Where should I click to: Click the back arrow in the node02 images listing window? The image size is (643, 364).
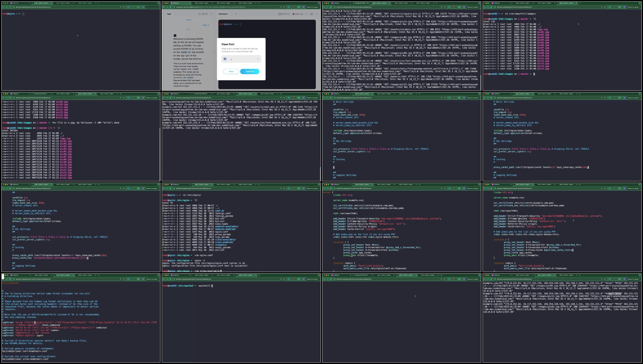pos(485,7)
